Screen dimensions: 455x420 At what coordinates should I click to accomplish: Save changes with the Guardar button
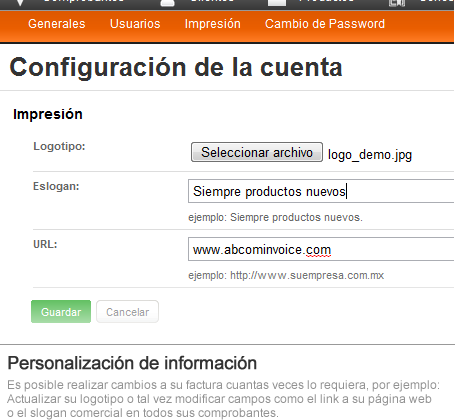coord(61,312)
